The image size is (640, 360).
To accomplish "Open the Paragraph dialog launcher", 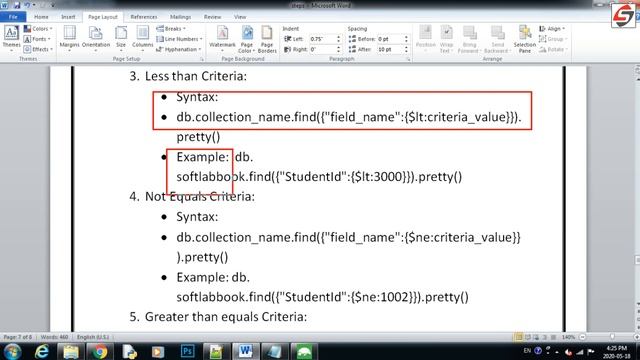I will (x=408, y=59).
